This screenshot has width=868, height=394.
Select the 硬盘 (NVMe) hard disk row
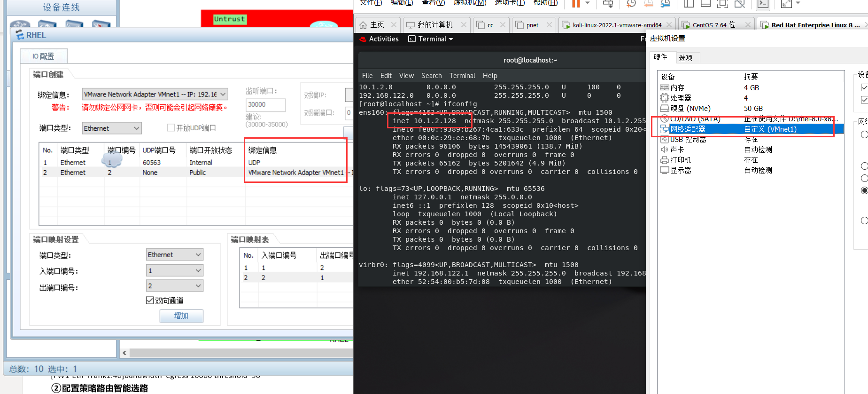coord(751,108)
